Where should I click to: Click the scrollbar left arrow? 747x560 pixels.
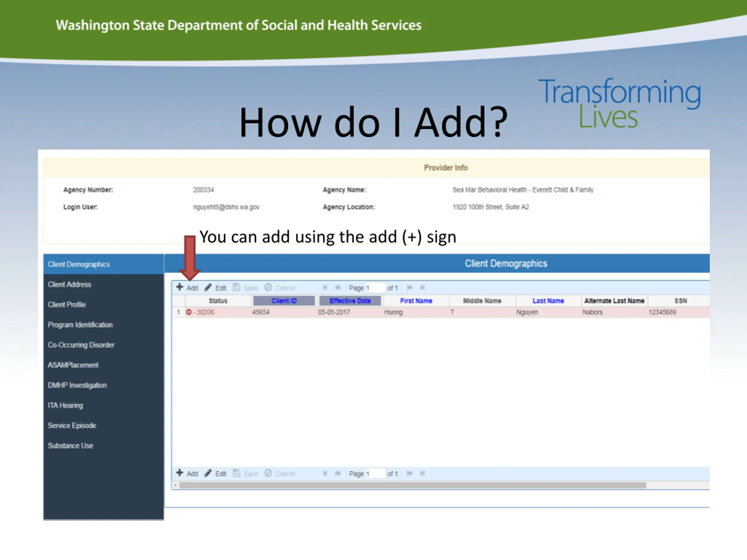176,485
